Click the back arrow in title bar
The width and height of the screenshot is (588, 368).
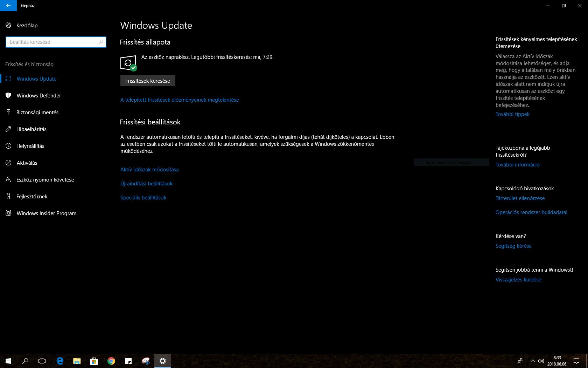click(x=8, y=6)
